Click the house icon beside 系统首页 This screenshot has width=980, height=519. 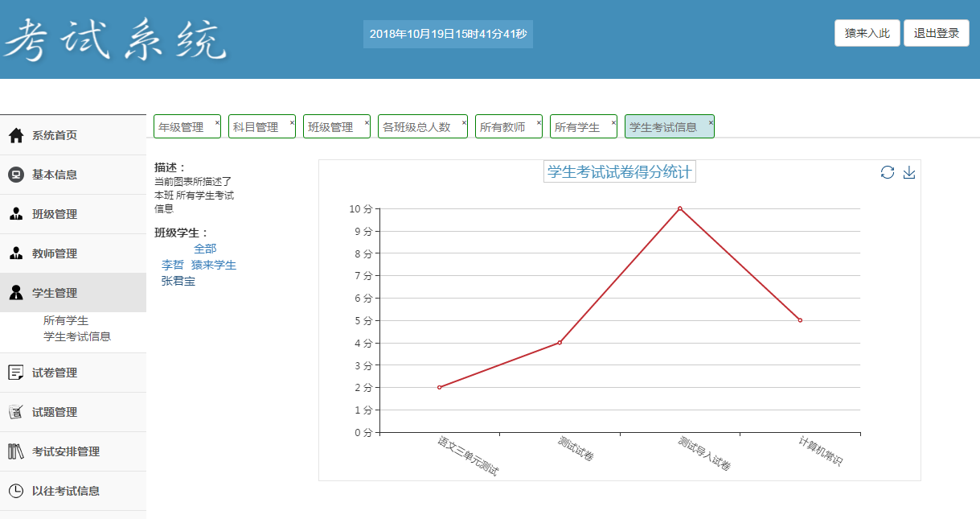coord(16,135)
